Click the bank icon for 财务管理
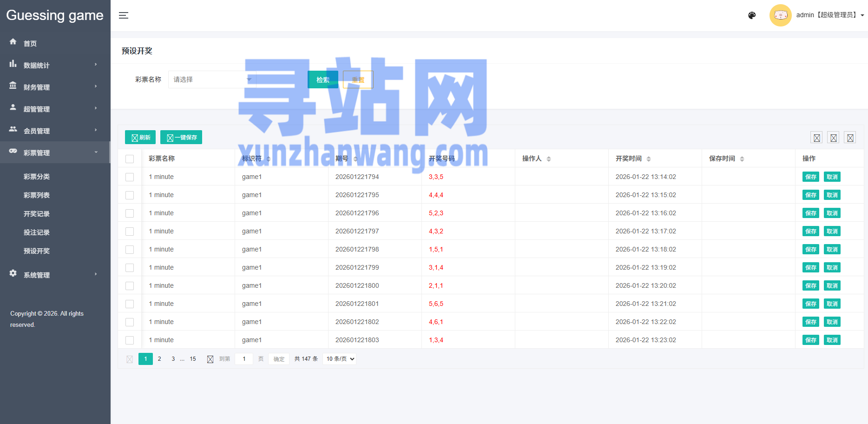Image resolution: width=868 pixels, height=424 pixels. 13,86
